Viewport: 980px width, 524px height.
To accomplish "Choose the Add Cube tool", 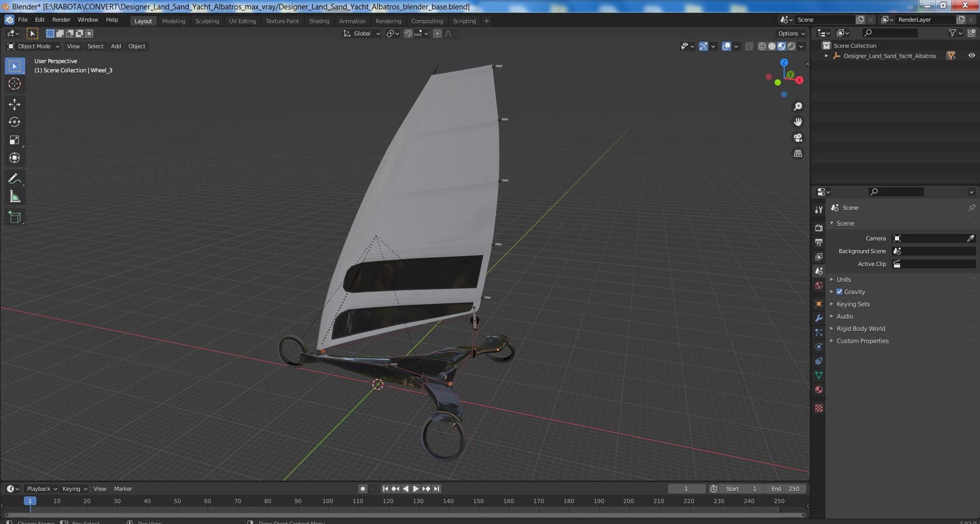I will [x=14, y=217].
